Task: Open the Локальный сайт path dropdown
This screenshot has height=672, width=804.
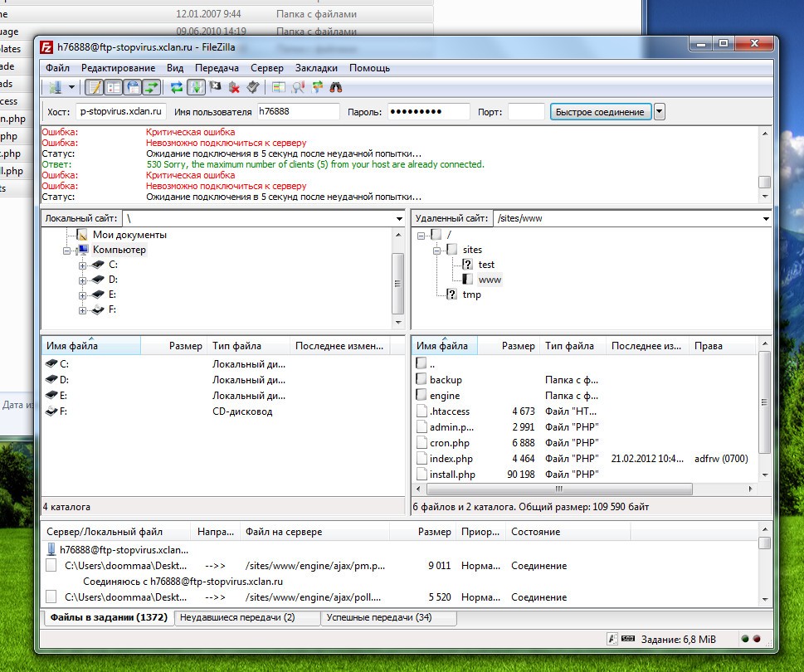Action: [399, 219]
